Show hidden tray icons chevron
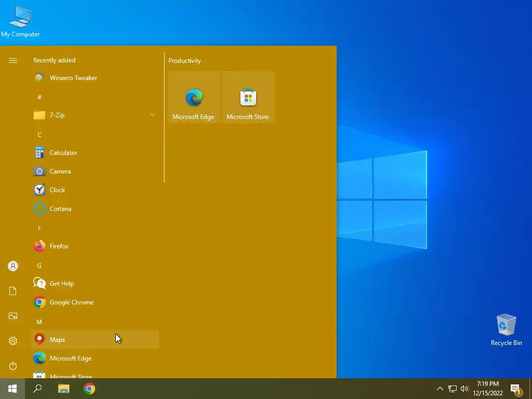 point(440,389)
